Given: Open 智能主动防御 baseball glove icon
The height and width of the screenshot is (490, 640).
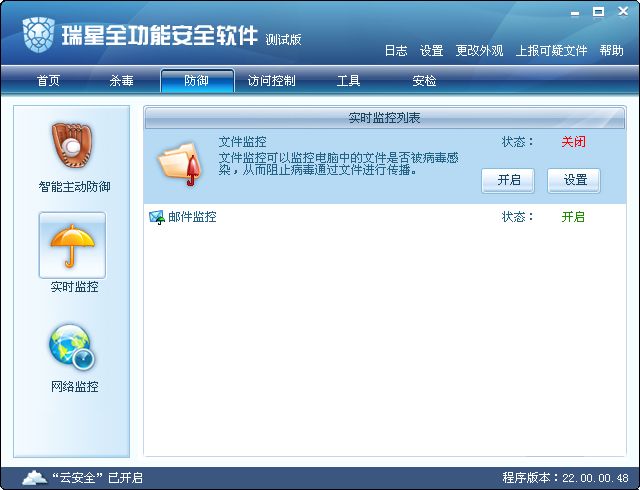Looking at the screenshot, I should (x=72, y=145).
